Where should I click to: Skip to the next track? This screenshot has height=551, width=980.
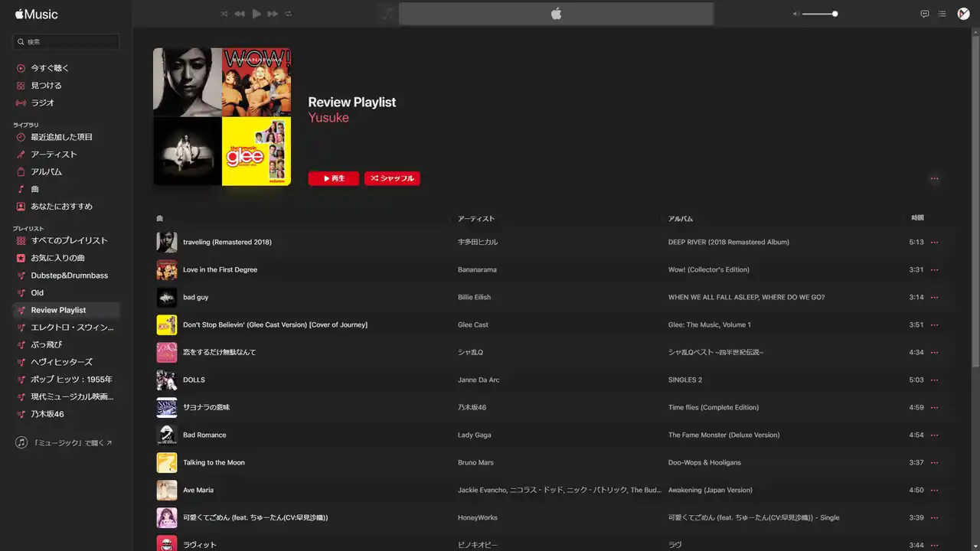(273, 14)
